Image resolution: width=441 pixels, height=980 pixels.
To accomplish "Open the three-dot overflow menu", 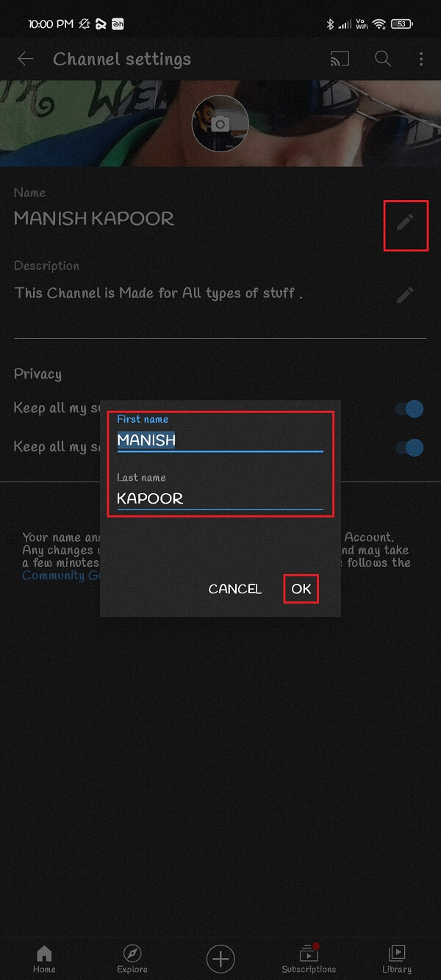I will tap(421, 59).
